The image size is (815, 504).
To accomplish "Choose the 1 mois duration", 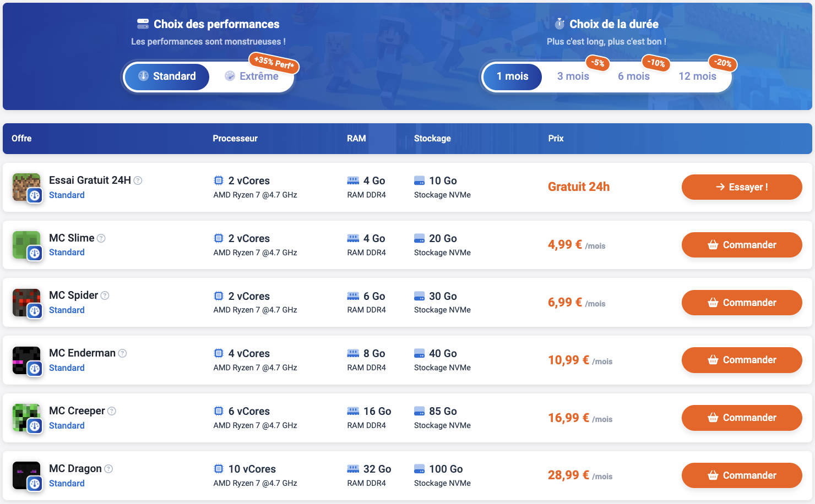I will (x=513, y=76).
